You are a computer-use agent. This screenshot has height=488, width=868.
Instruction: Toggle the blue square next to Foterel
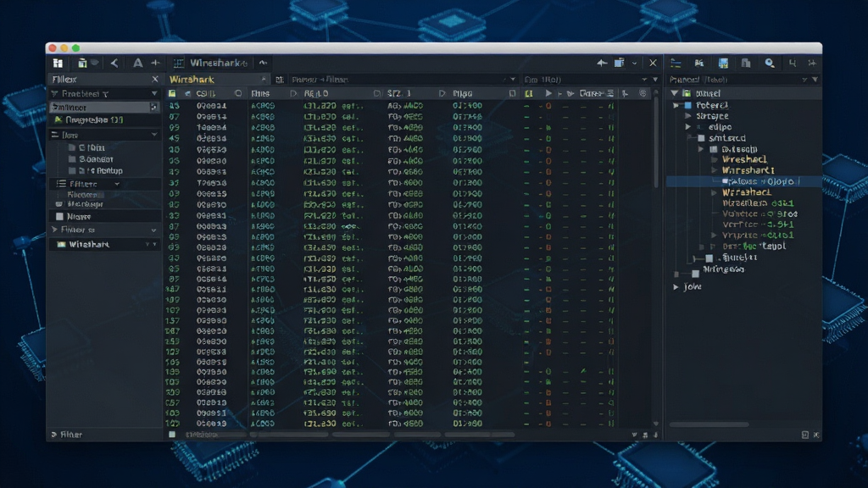coord(688,105)
